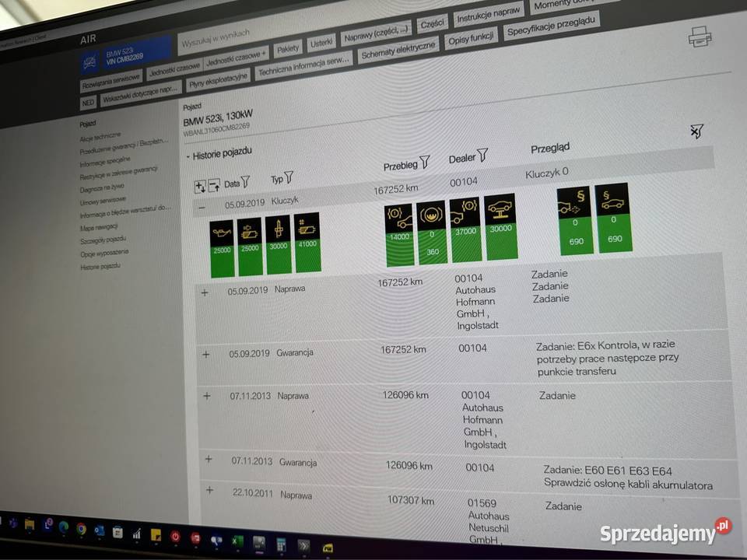747x560 pixels.
Task: Open the brake fluid tile showing 360
Action: coord(432,233)
